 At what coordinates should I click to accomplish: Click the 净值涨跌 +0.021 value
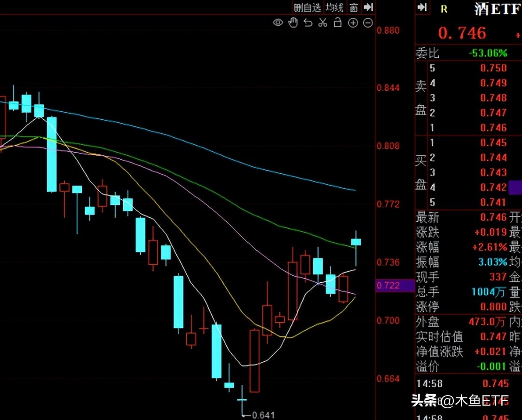click(x=490, y=351)
